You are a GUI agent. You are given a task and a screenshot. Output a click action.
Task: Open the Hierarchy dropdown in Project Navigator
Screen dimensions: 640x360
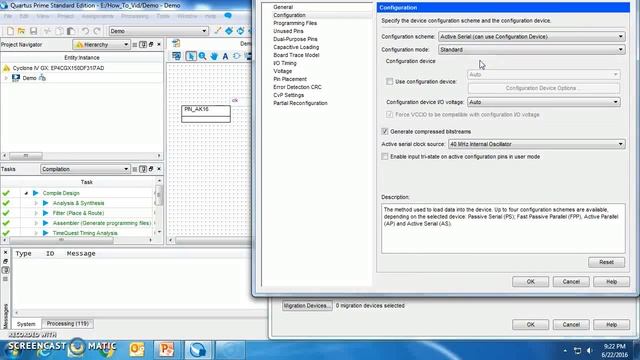[102, 44]
